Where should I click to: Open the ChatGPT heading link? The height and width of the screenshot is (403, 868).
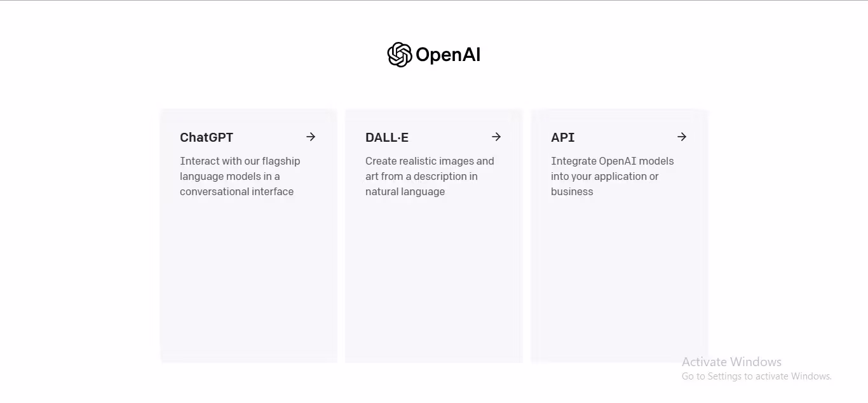[207, 137]
